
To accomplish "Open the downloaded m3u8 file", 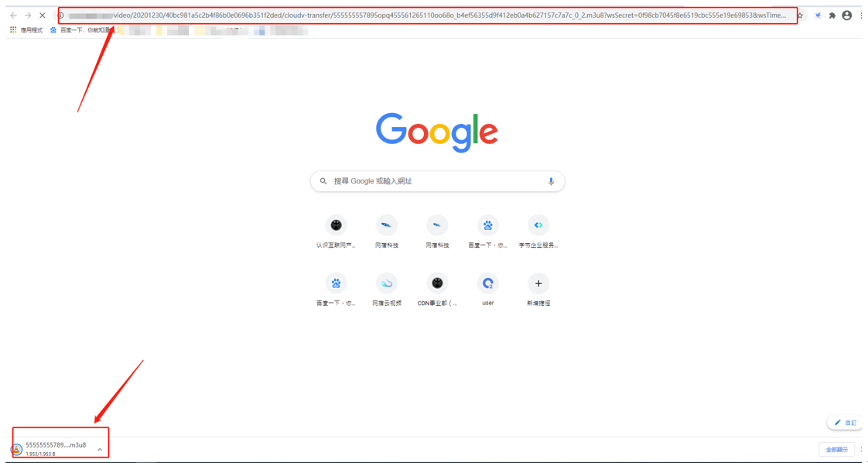I will (50, 448).
